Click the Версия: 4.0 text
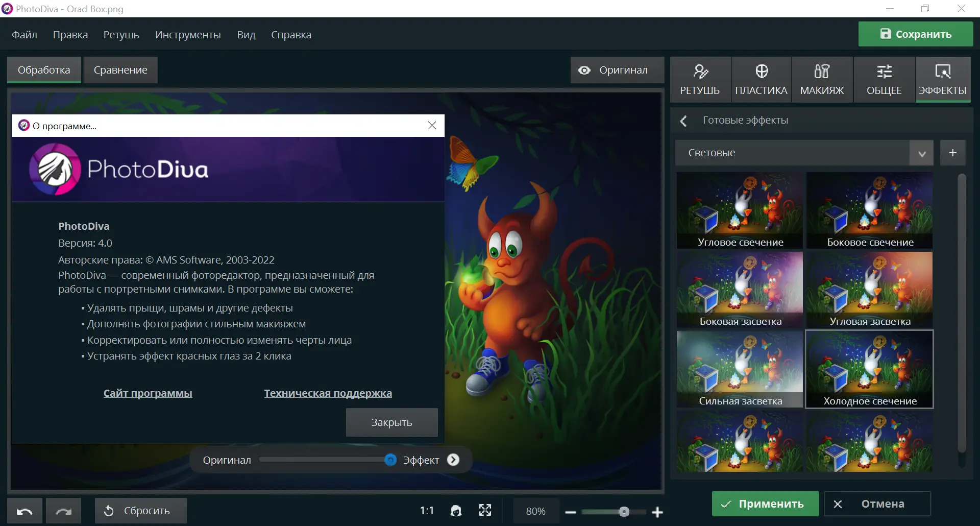The image size is (980, 526). [85, 243]
